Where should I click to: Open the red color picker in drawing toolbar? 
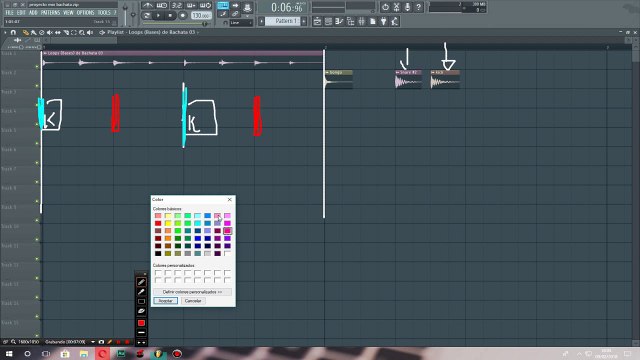[x=141, y=323]
